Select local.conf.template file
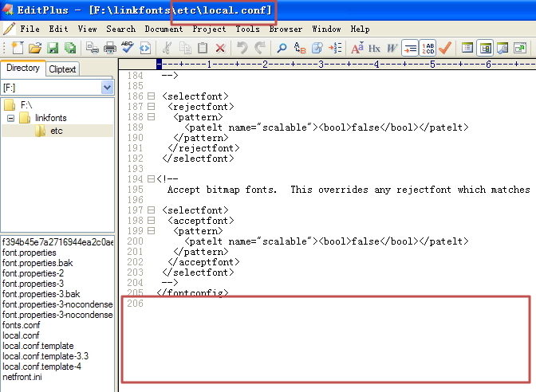This screenshot has height=392, width=536. click(38, 346)
